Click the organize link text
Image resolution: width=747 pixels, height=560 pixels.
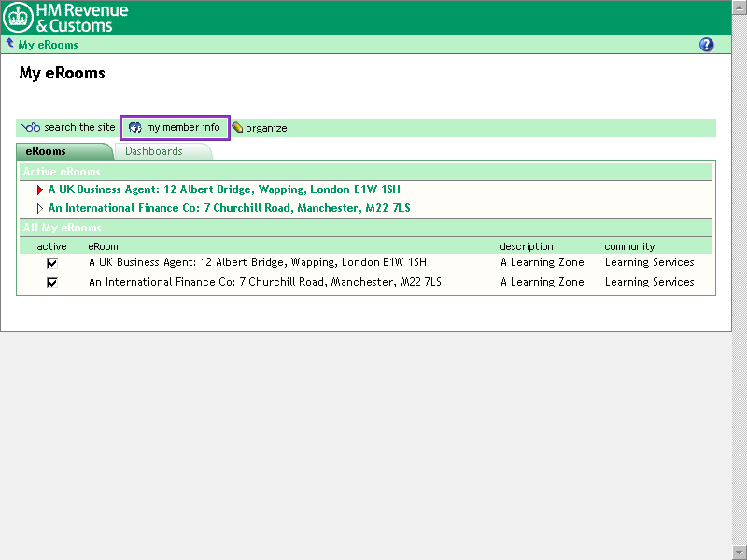click(x=266, y=128)
